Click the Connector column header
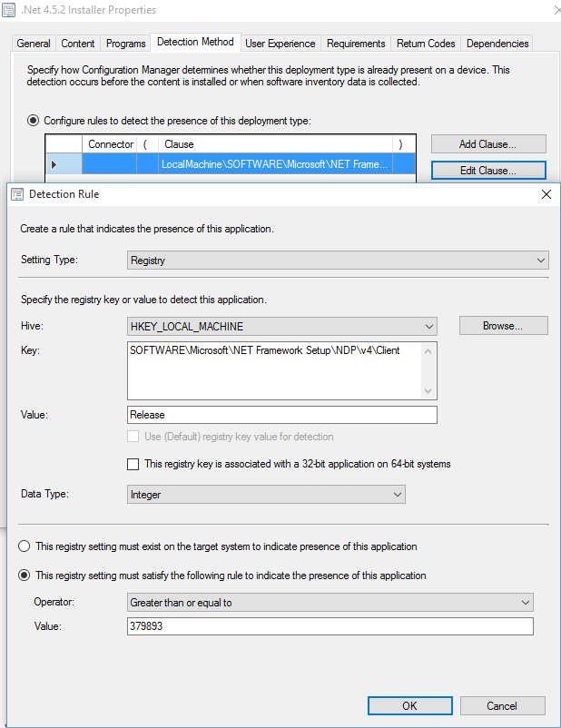This screenshot has height=728, width=561. tap(110, 144)
